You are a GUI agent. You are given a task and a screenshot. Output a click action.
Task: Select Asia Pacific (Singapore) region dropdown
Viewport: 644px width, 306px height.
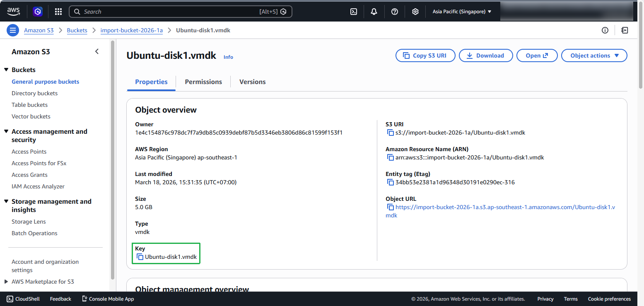click(x=462, y=12)
